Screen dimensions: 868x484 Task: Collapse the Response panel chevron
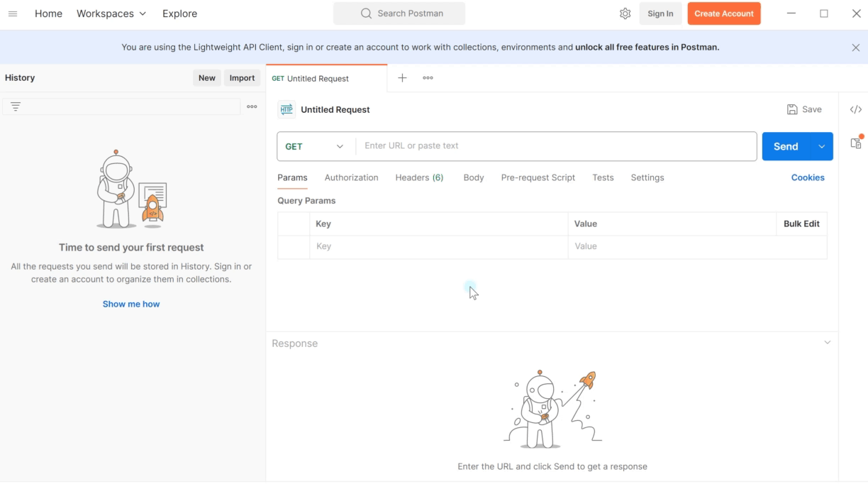827,343
